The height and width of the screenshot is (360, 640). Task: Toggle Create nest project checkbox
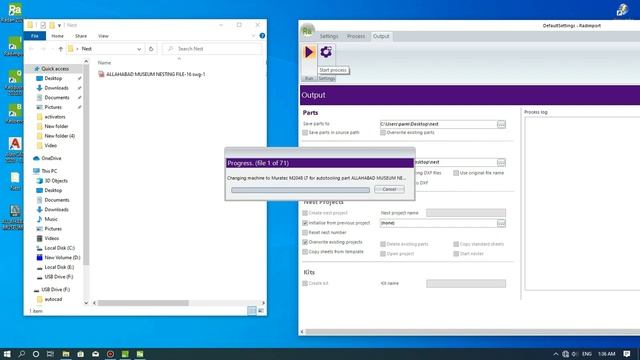tap(305, 213)
